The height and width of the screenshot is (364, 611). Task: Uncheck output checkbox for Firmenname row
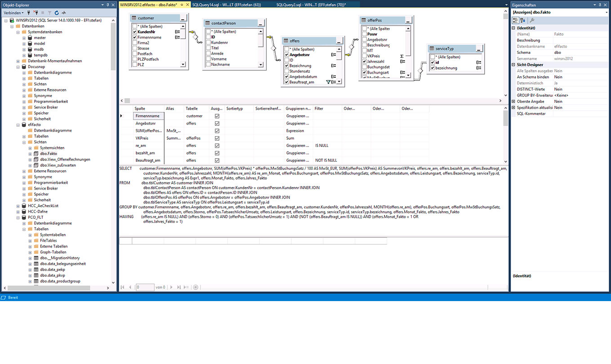tap(217, 116)
